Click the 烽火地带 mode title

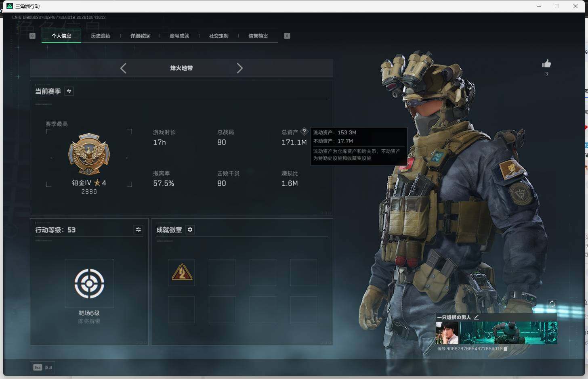point(181,68)
